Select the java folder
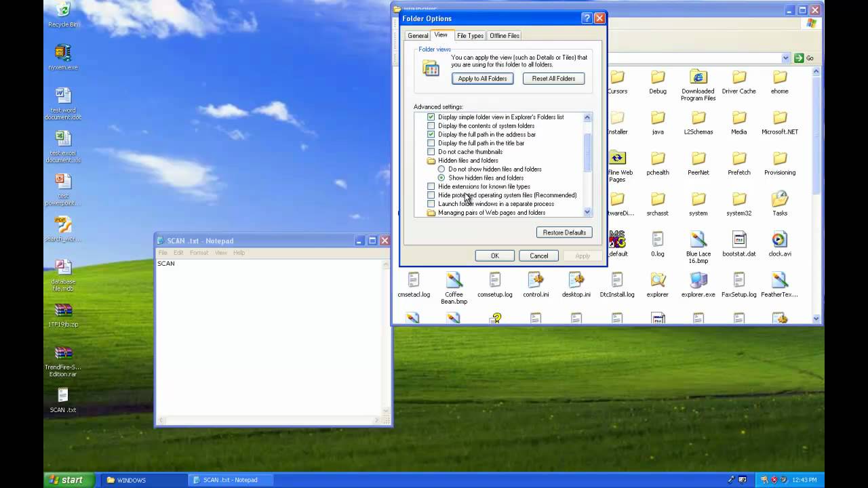The height and width of the screenshot is (488, 868). point(658,123)
